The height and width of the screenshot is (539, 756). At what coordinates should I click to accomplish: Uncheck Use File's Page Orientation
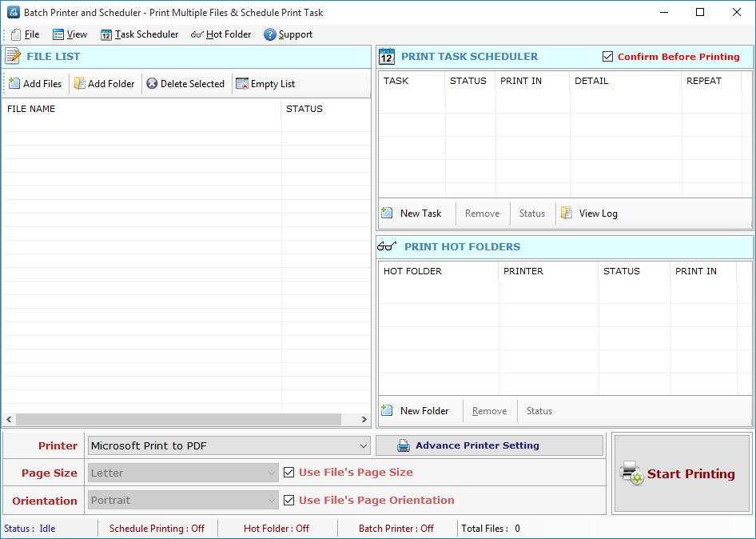click(x=288, y=499)
